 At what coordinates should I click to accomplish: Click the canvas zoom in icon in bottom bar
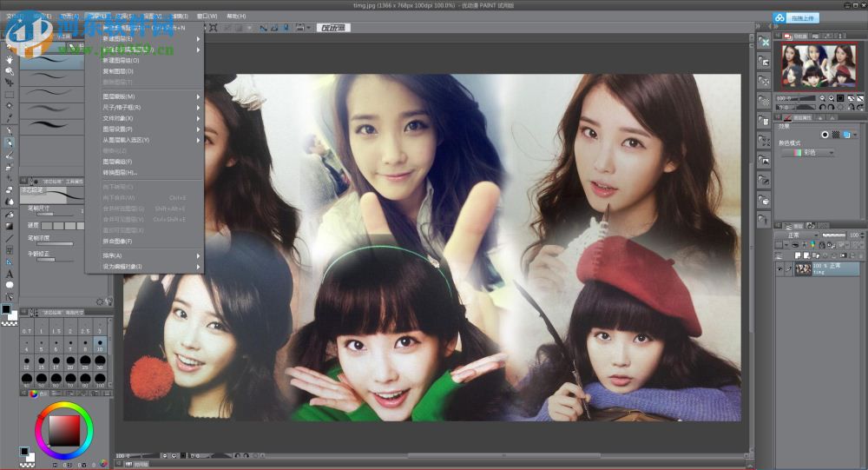tap(174, 455)
